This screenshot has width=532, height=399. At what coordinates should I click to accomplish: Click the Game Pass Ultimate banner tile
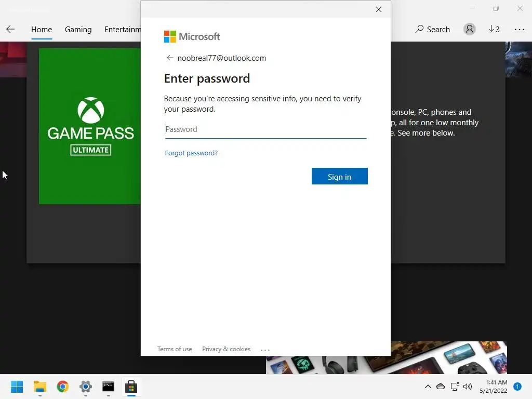pyautogui.click(x=89, y=126)
